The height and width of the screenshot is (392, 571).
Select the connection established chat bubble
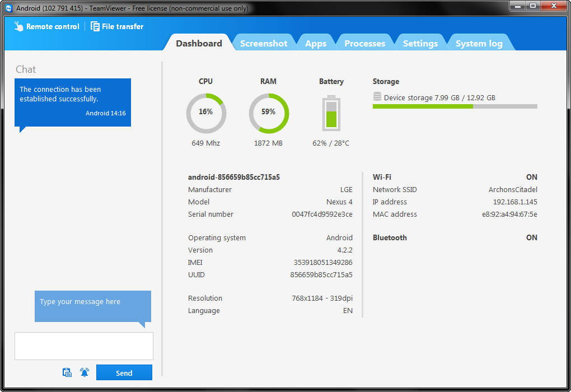pos(72,102)
